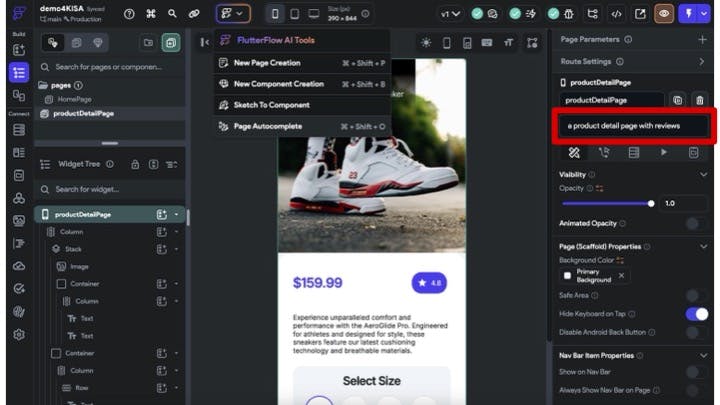This screenshot has height=405, width=720.
Task: Open the animations play tab
Action: [664, 152]
